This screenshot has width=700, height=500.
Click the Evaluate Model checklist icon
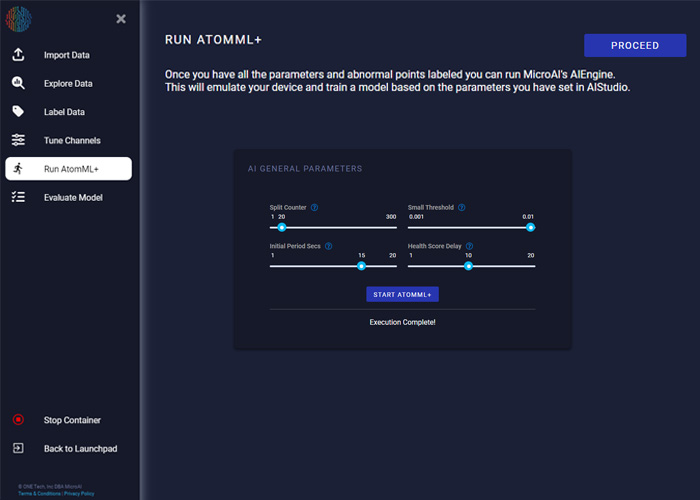point(18,197)
